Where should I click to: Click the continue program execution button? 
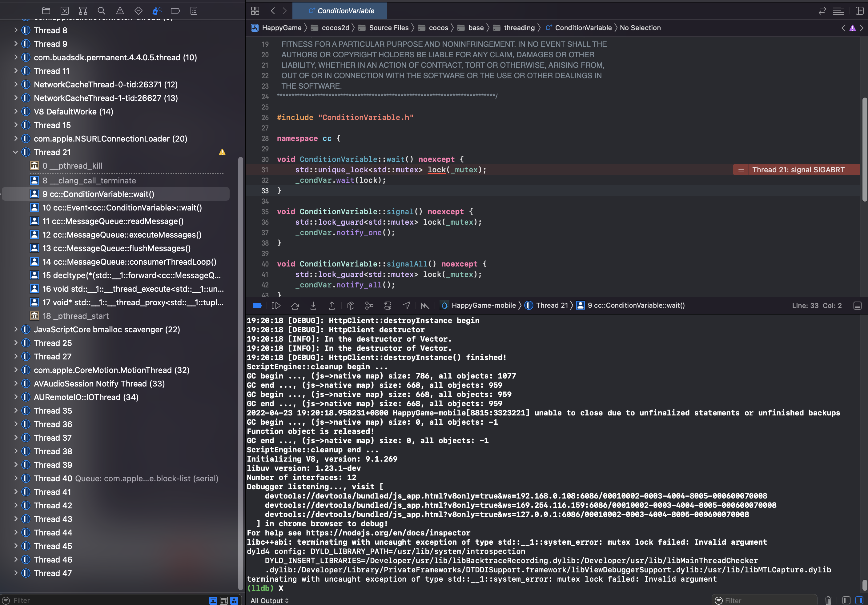pos(276,305)
